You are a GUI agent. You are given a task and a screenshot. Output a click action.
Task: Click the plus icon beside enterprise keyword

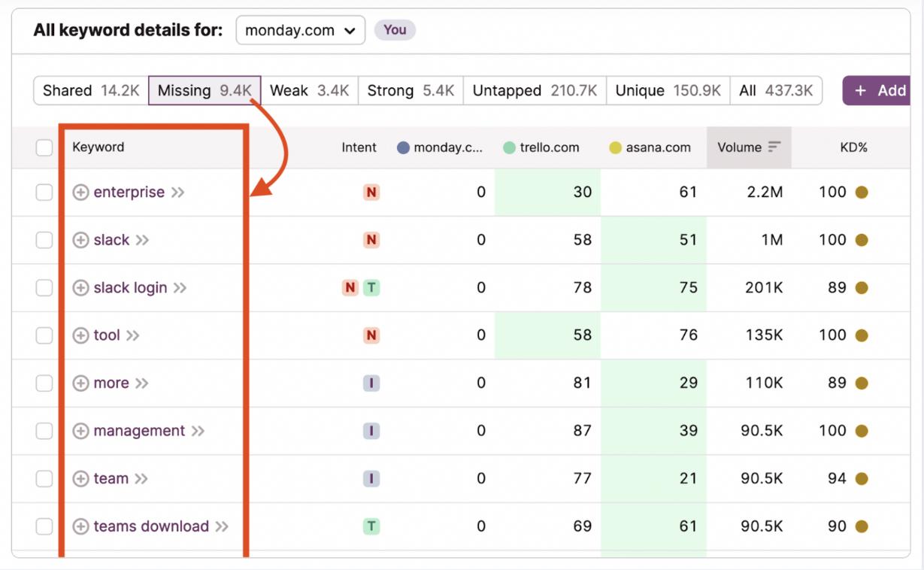click(x=80, y=193)
